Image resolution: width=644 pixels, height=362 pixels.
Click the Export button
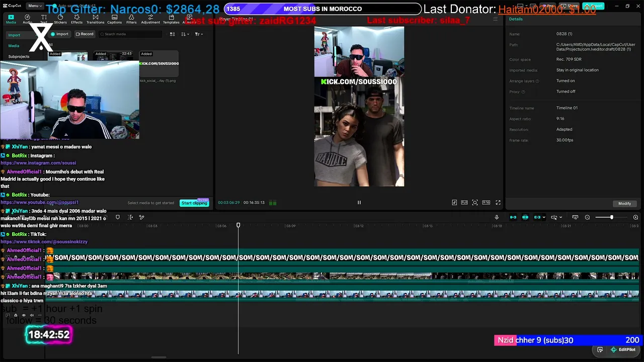(x=594, y=6)
